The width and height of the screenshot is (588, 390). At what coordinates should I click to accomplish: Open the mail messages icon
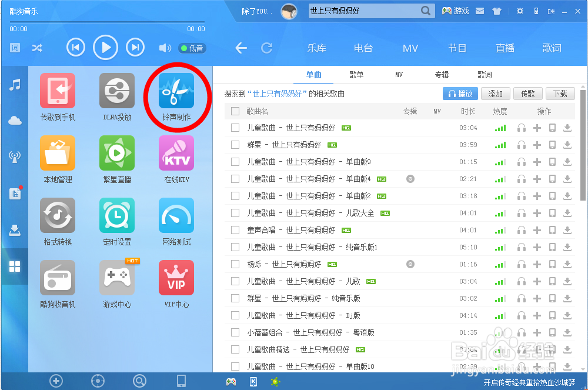click(x=480, y=11)
